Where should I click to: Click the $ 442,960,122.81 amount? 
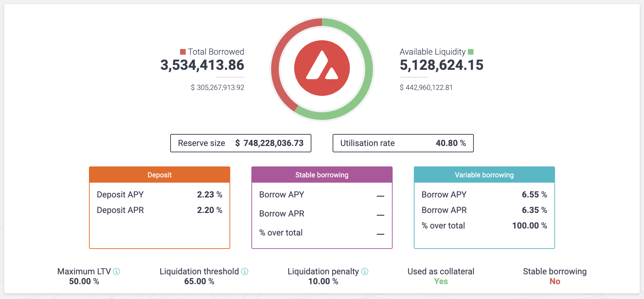pos(426,87)
